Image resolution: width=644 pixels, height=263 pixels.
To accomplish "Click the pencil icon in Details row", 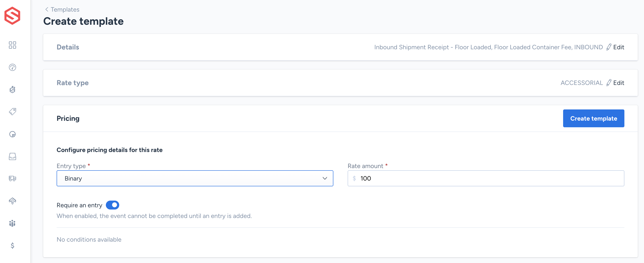I will click(x=609, y=47).
